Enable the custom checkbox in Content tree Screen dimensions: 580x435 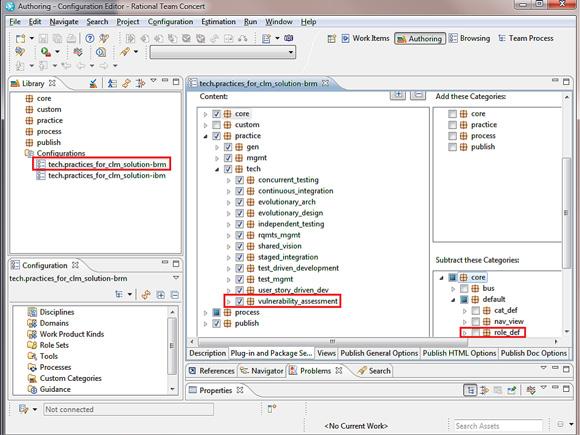[216, 125]
